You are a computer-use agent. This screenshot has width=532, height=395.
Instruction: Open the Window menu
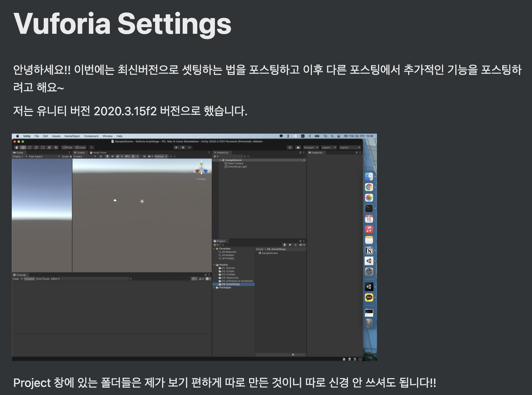(108, 136)
